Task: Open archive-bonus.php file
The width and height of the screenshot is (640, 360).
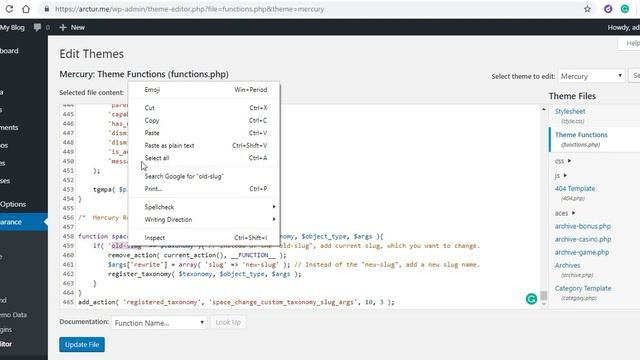Action: click(x=582, y=226)
